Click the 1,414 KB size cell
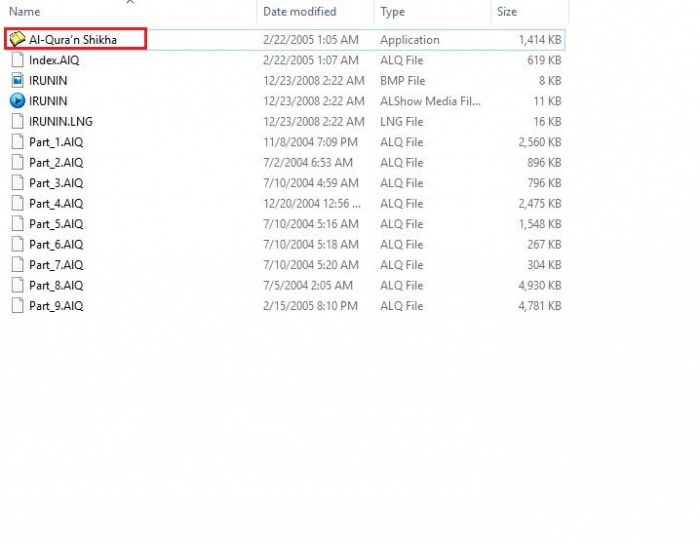 point(540,40)
